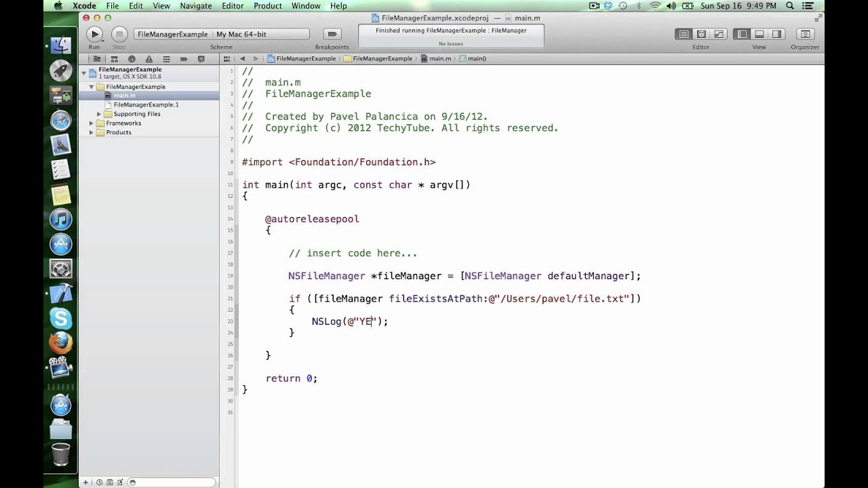Collapse the FileManagerExample project root
This screenshot has width=868, height=488.
84,73
